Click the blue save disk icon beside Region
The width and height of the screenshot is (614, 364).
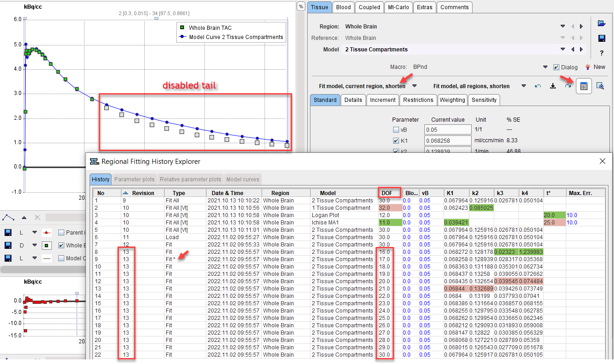click(x=602, y=39)
